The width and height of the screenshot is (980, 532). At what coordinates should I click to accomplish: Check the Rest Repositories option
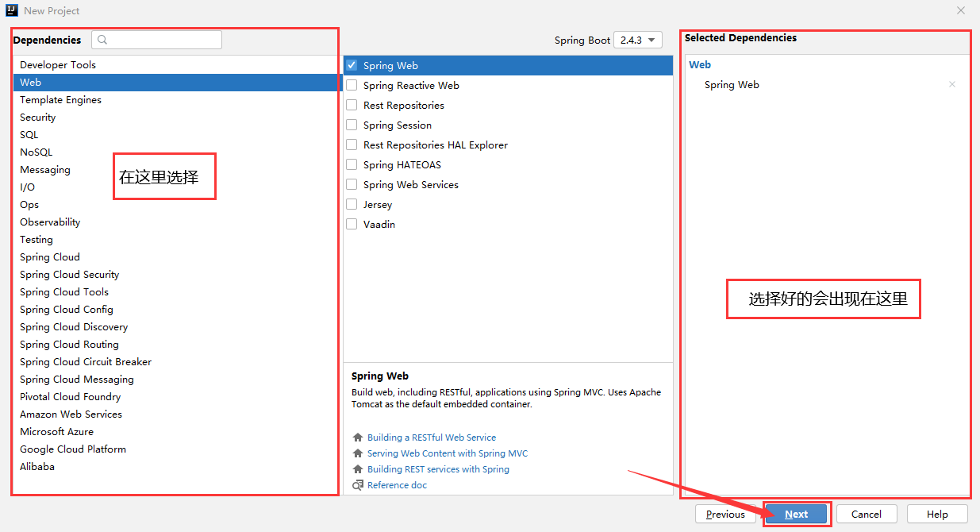(352, 105)
